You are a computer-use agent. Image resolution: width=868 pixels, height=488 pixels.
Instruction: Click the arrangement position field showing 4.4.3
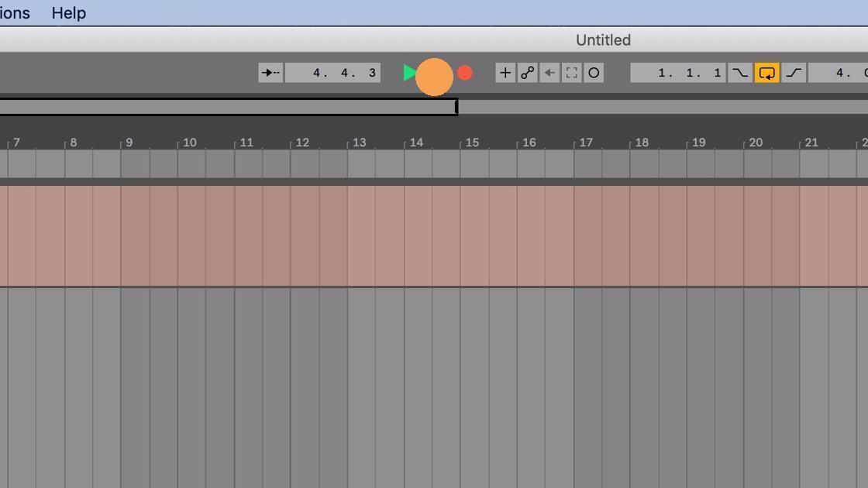pyautogui.click(x=332, y=72)
